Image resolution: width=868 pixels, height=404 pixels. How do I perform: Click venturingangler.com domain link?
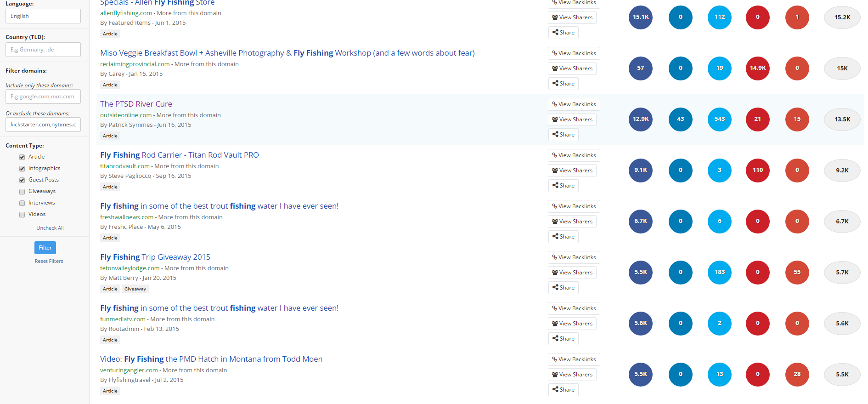129,370
